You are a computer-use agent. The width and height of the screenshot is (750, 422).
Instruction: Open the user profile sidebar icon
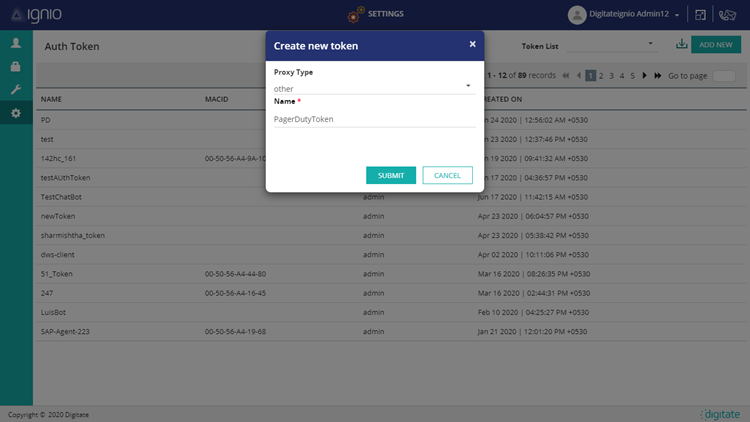15,43
